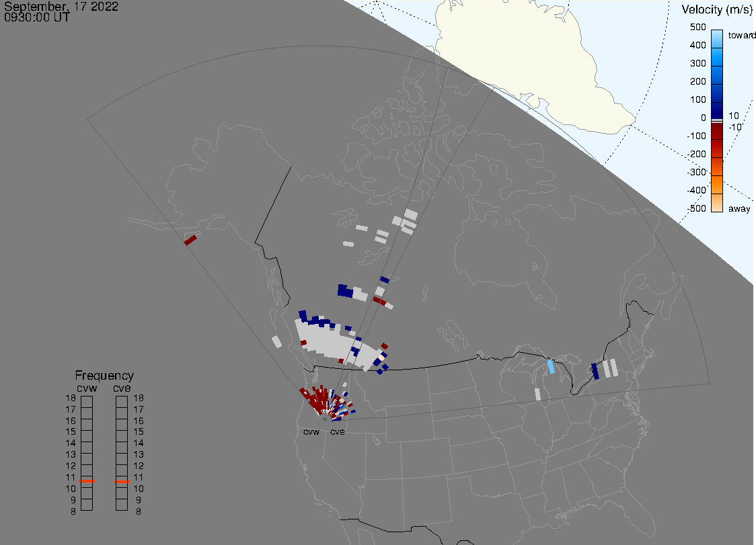Click the dark blue echo near Lake Ontario
Viewport: 756px width, 545px height.
coord(595,371)
